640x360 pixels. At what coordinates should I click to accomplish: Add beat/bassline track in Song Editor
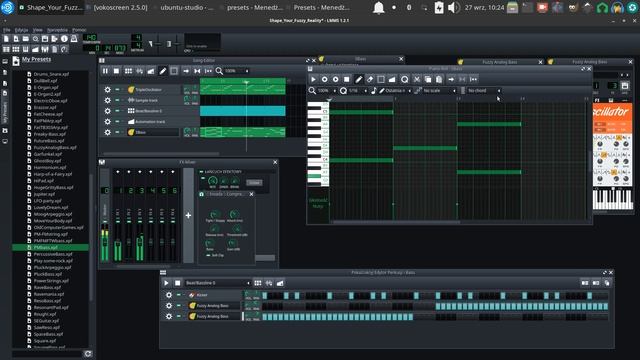point(128,71)
